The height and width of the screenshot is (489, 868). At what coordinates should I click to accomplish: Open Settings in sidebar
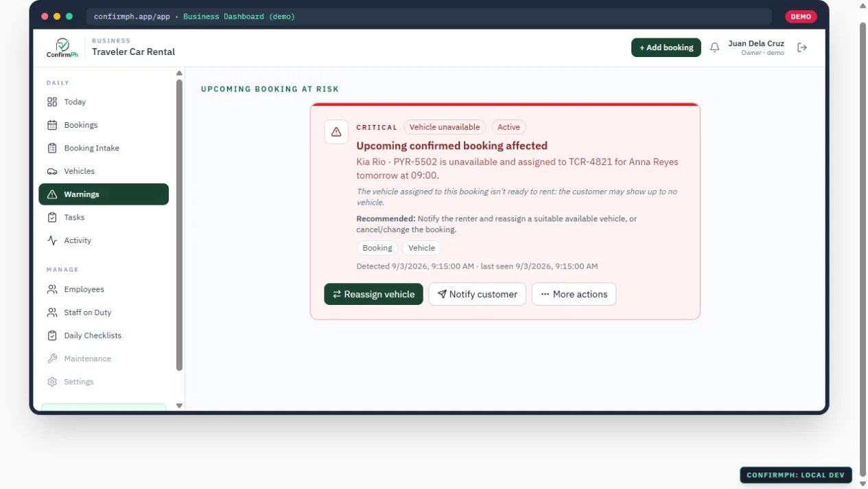pyautogui.click(x=104, y=382)
